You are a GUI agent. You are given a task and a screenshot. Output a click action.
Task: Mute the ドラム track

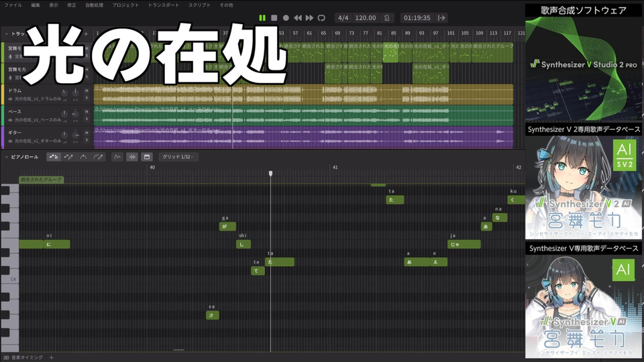87,90
